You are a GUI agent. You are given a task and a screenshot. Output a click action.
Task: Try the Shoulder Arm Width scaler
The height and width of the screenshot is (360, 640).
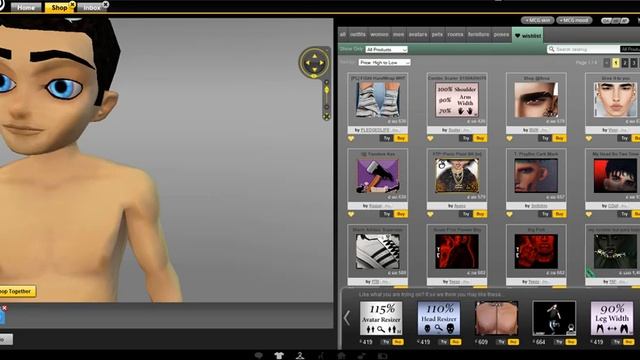click(x=466, y=138)
